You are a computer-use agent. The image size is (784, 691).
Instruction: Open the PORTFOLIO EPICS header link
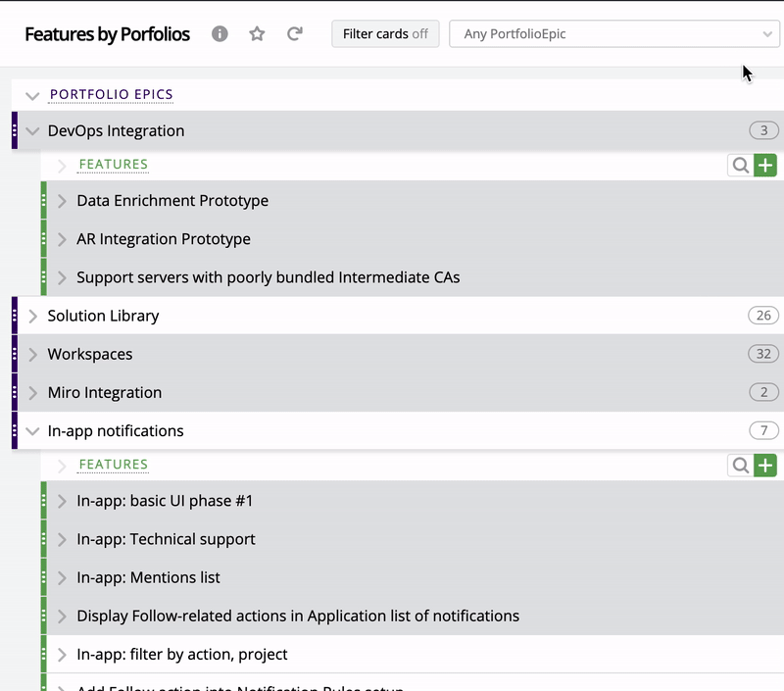click(x=111, y=95)
